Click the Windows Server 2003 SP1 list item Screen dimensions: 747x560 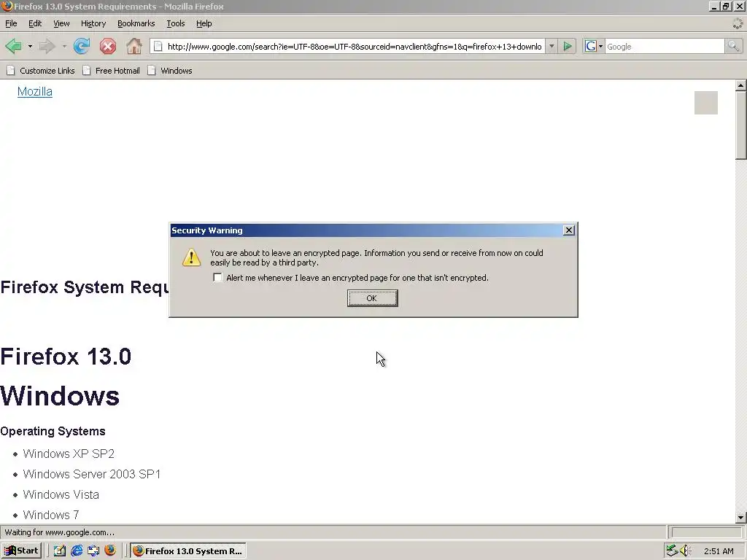click(92, 474)
